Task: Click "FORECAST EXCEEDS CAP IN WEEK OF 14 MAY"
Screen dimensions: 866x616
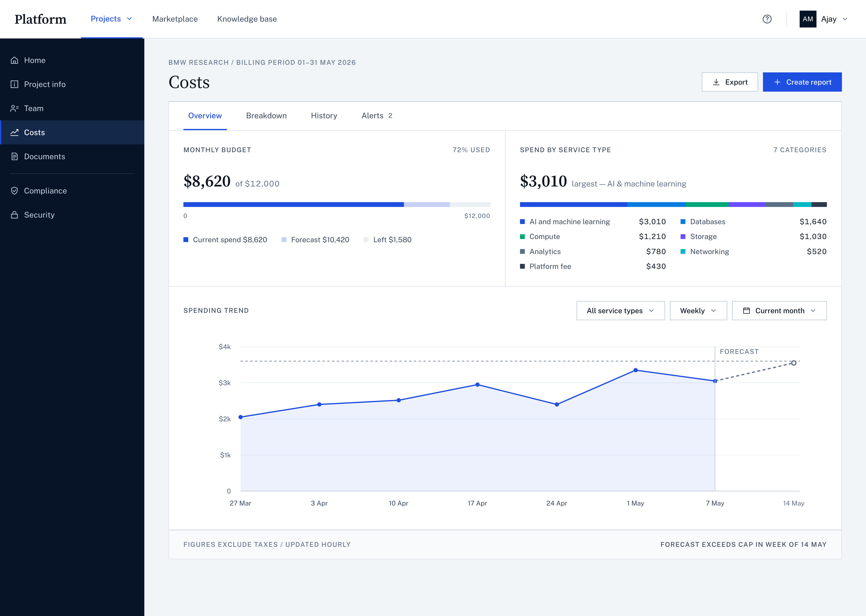Action: click(744, 545)
